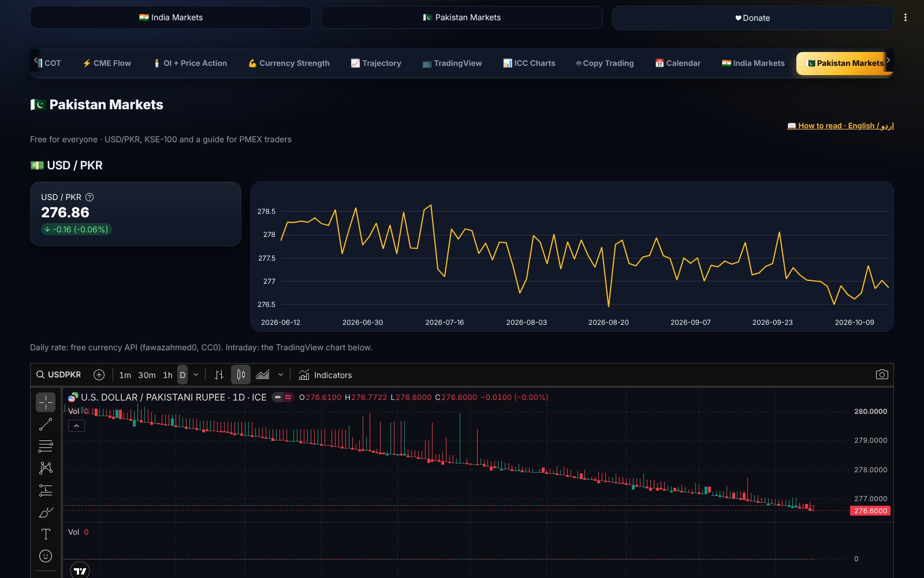Select the crosshair cursor tool
Viewport: 924px width, 578px height.
click(46, 402)
